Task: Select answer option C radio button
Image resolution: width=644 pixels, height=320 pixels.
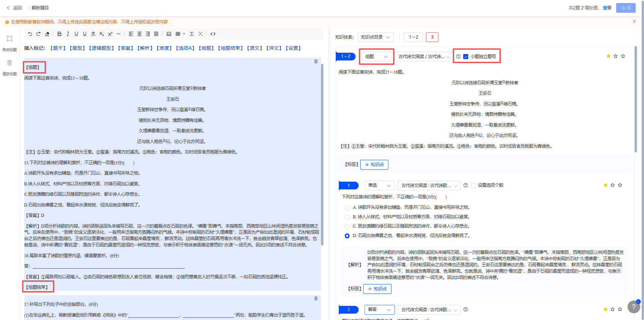Action: [347, 227]
